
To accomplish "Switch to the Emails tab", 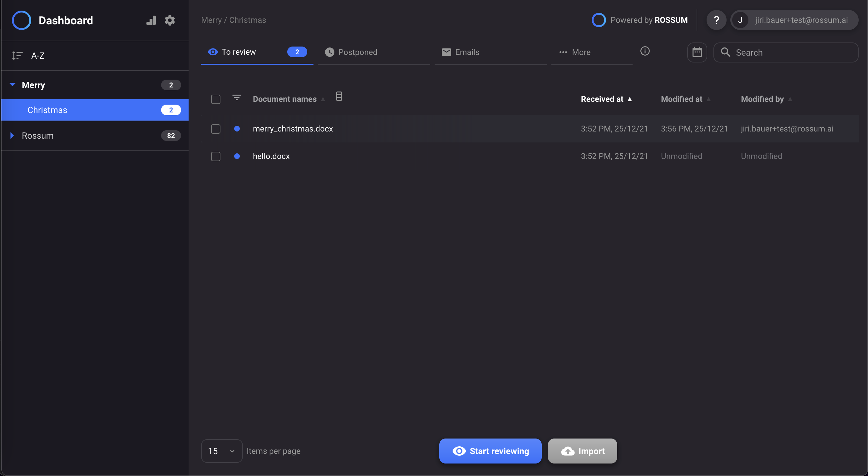I will (491, 52).
